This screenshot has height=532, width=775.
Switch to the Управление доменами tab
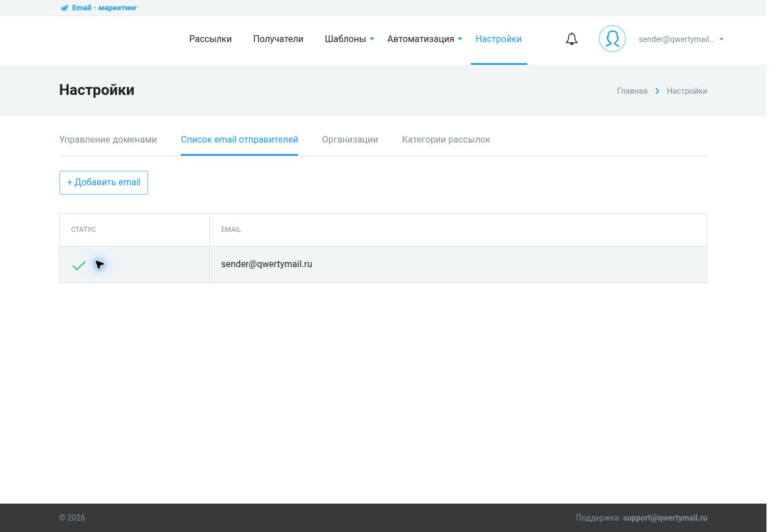tap(108, 140)
